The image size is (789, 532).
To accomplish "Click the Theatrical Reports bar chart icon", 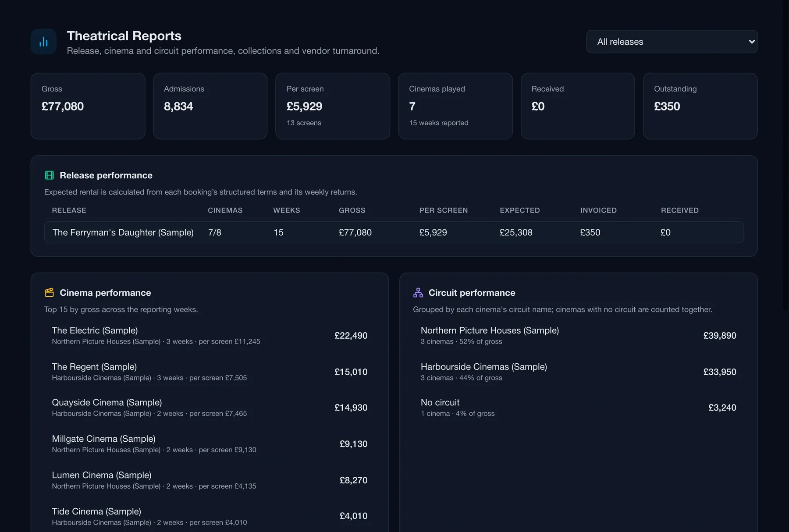I will coord(43,42).
